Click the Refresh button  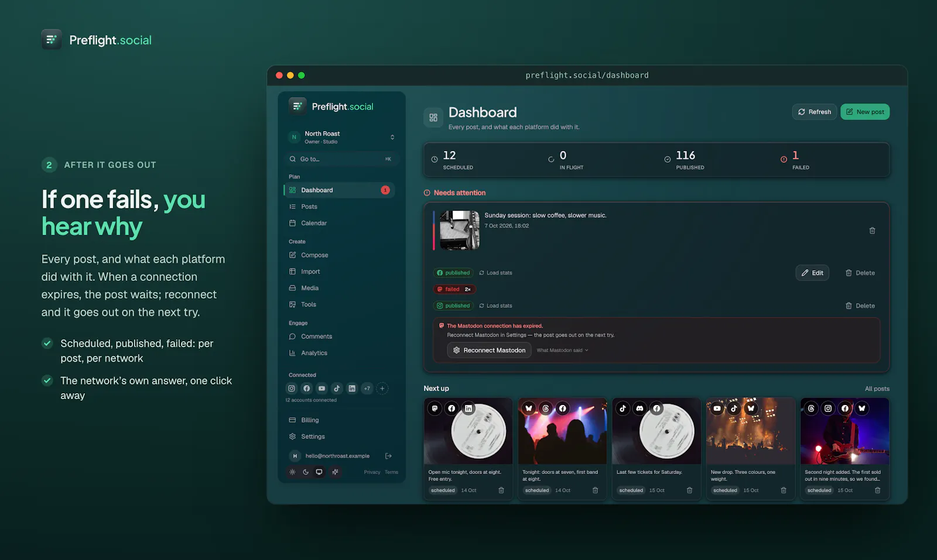pos(815,112)
